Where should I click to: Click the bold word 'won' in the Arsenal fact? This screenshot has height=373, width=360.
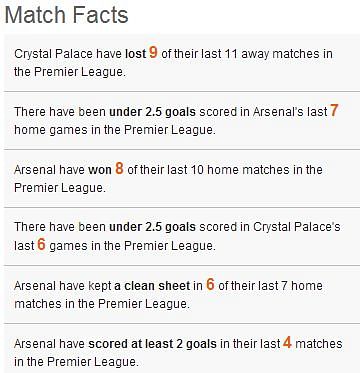coord(100,170)
